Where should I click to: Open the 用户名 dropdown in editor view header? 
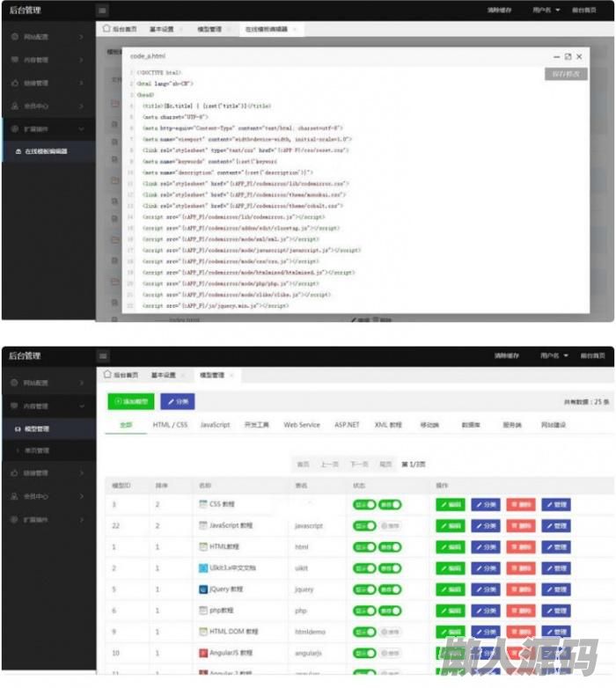tap(546, 10)
